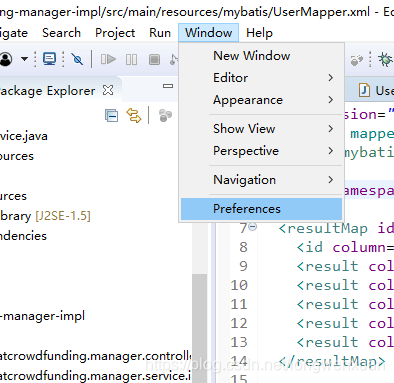Toggle the skip all breakpoints icon
This screenshot has height=383, width=394.
coord(77,59)
